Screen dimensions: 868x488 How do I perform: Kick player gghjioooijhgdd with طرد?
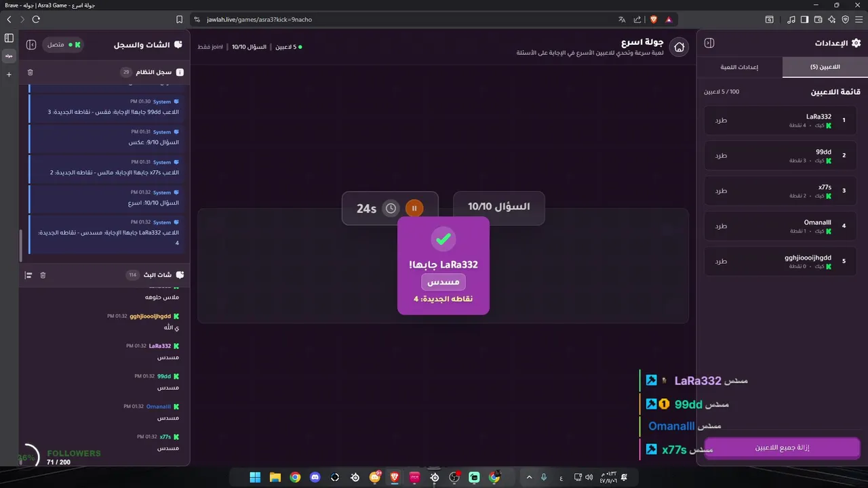(x=721, y=261)
